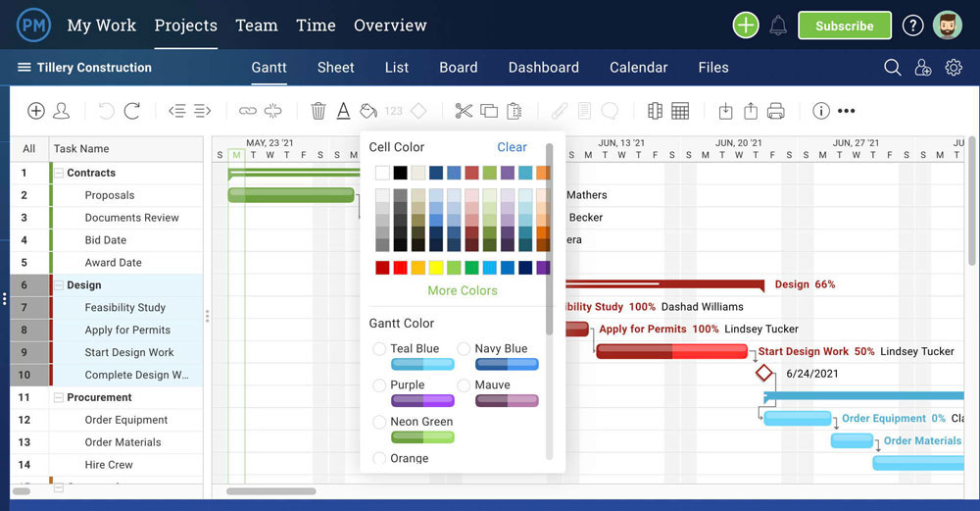Click the printer icon in toolbar
Viewport: 980px width, 511px height.
click(x=775, y=111)
